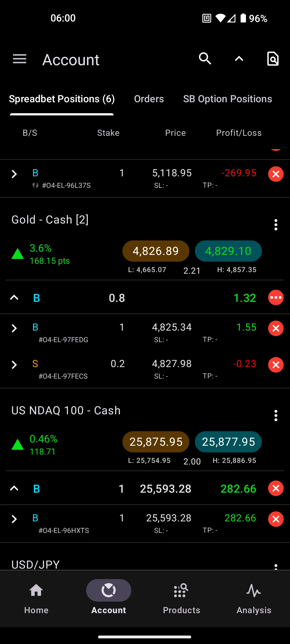Collapse the US NDAQ 100 position group
This screenshot has height=644, width=290.
click(14, 488)
